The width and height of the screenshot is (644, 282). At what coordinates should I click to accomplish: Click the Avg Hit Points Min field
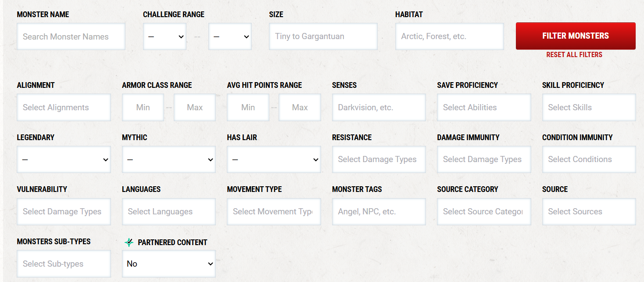248,107
